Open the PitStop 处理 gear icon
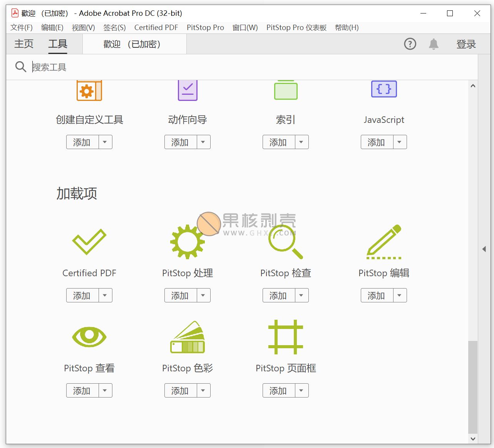This screenshot has width=494, height=448. pyautogui.click(x=187, y=241)
